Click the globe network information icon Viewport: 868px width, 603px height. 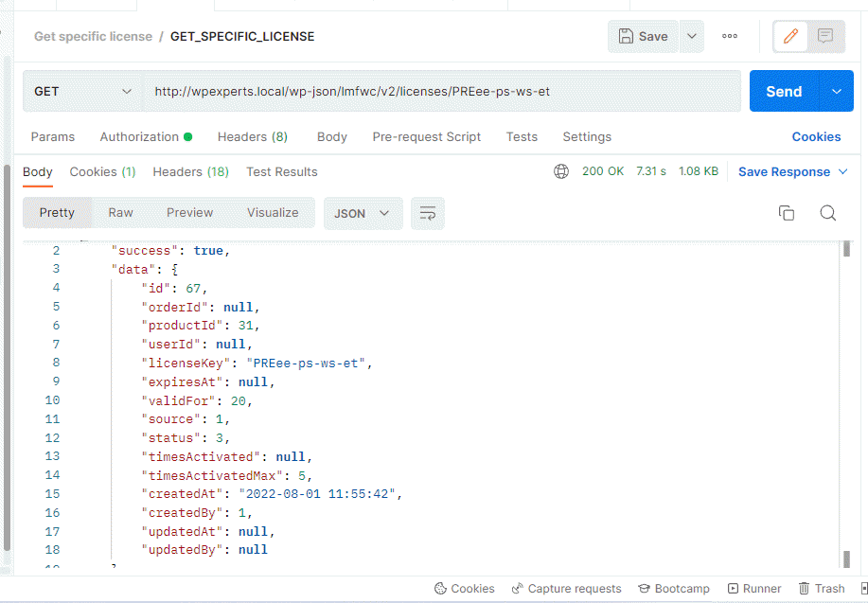561,171
